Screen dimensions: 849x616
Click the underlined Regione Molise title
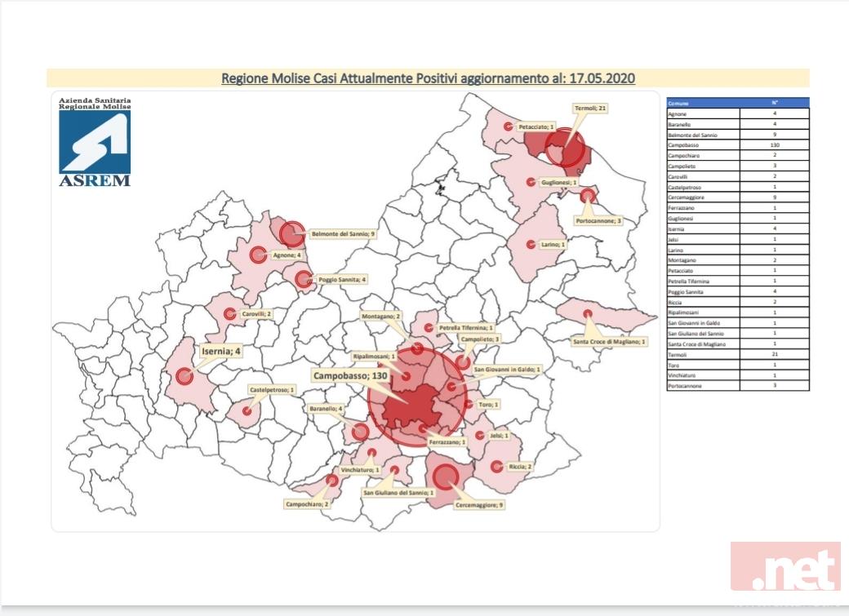(x=428, y=78)
